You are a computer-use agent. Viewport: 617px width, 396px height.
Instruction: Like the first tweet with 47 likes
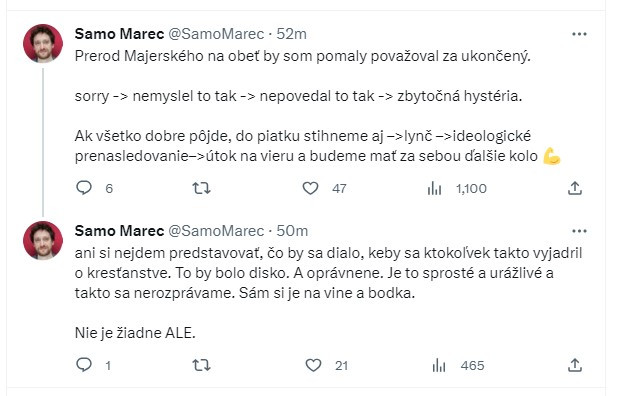pos(310,188)
